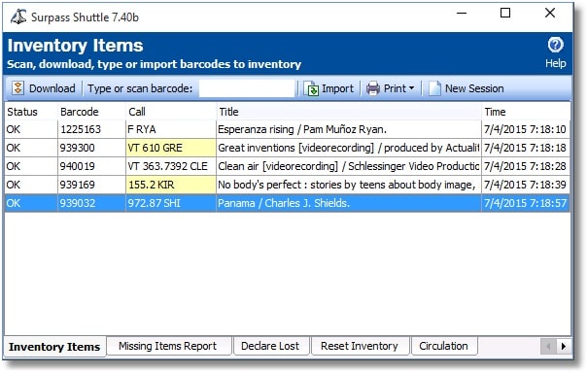Click call number VT 363.7392 CLE
The width and height of the screenshot is (588, 374).
171,166
